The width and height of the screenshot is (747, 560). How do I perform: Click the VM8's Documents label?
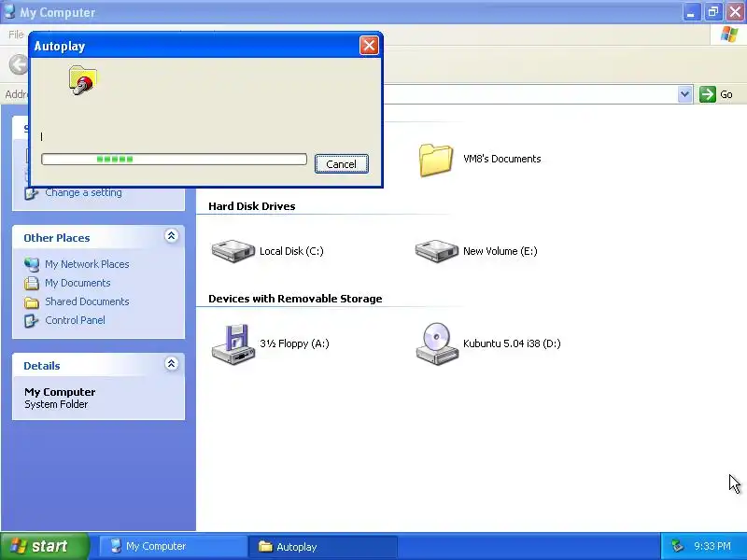pos(501,159)
